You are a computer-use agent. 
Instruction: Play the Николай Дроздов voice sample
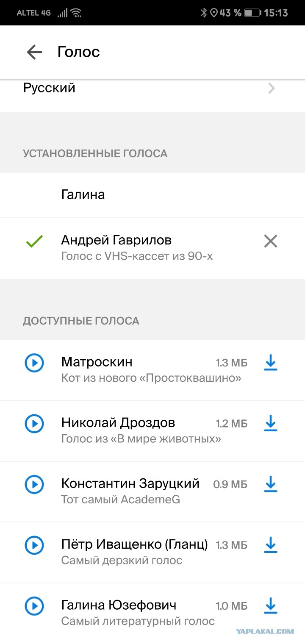pos(34,423)
